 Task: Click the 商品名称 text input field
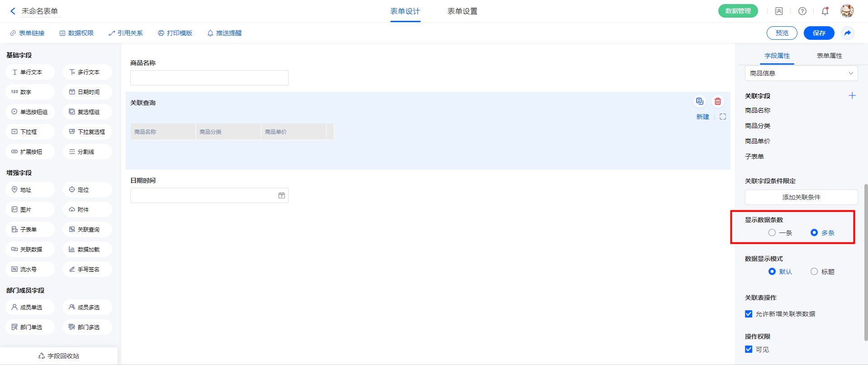click(209, 78)
